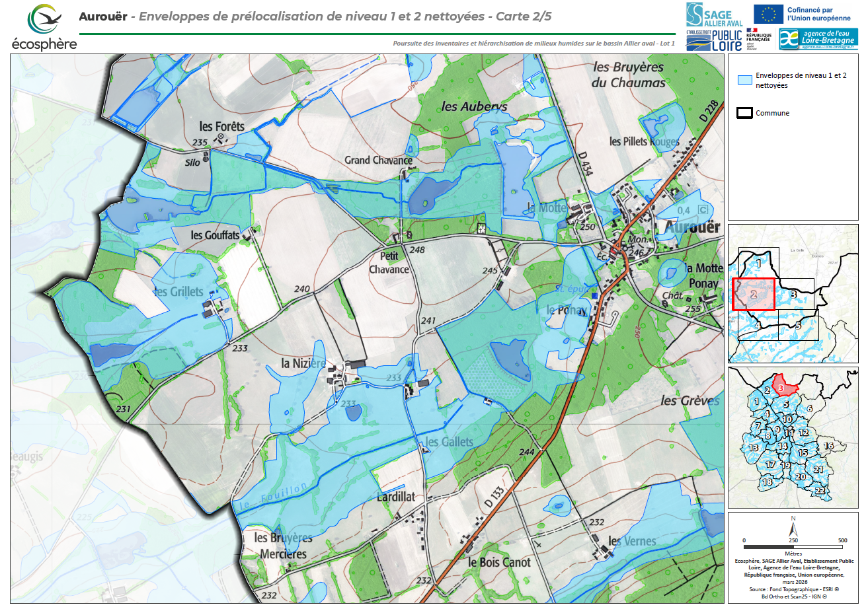Image resolution: width=868 pixels, height=613 pixels.
Task: Click the Aurouër village label on map
Action: (x=691, y=227)
